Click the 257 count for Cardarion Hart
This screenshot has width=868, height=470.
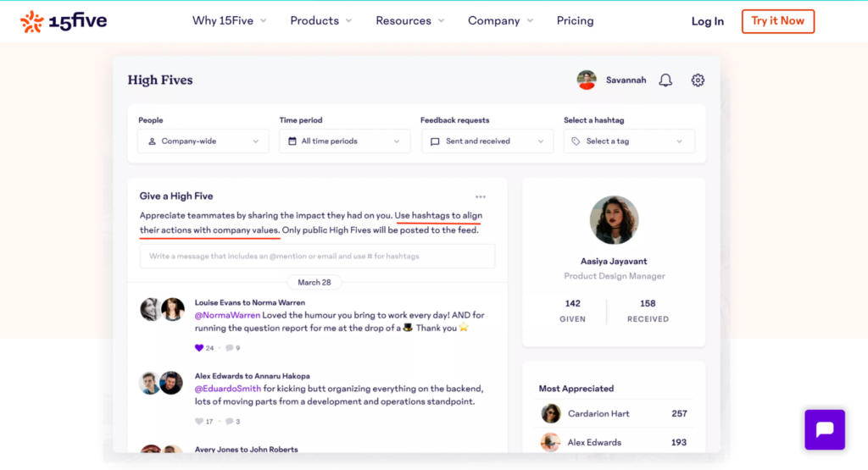(x=679, y=413)
